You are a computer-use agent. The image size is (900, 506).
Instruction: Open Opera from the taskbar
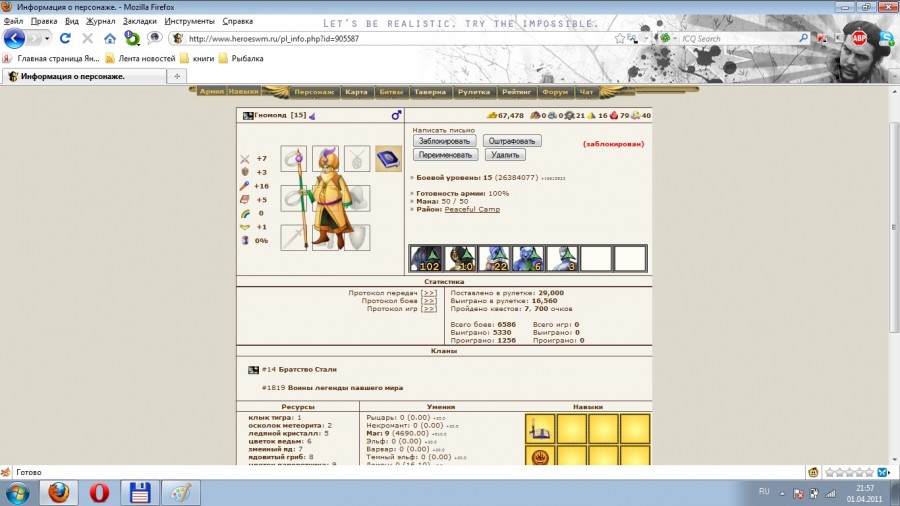99,493
